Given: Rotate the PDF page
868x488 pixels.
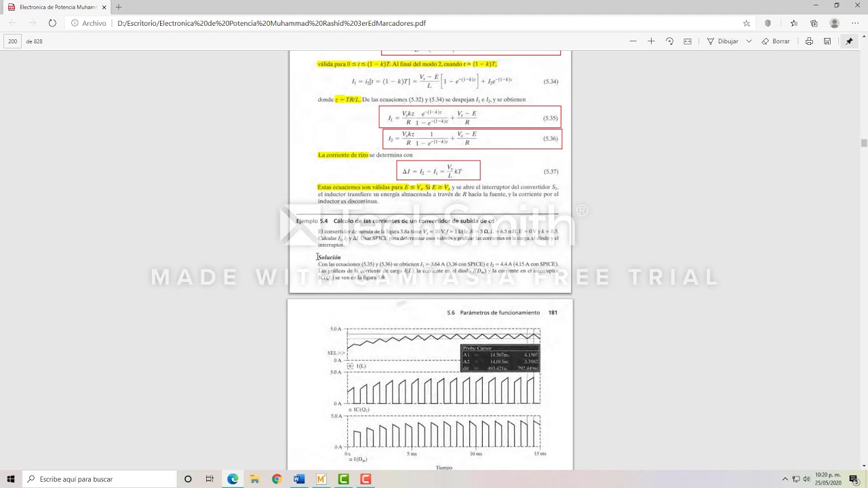Looking at the screenshot, I should tap(669, 41).
